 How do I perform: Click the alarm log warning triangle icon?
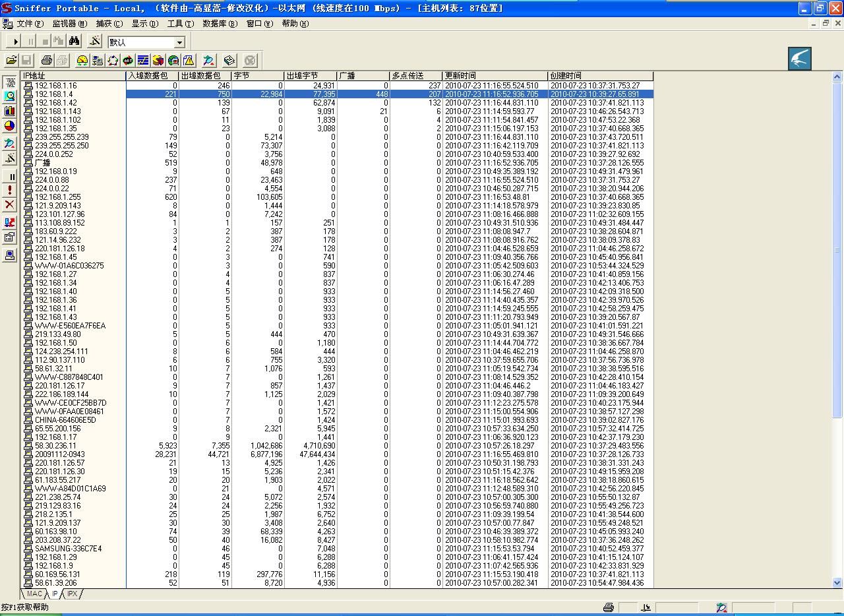coord(189,61)
